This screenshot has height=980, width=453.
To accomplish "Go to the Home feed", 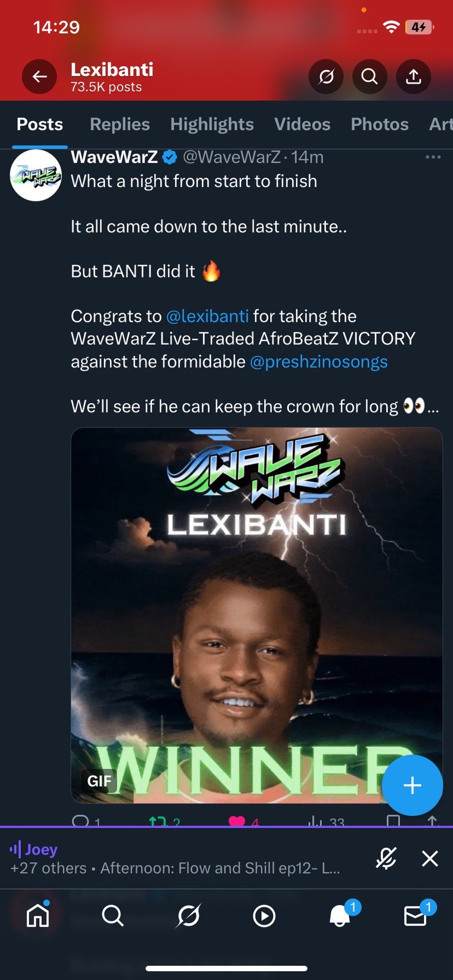I will pos(38,915).
